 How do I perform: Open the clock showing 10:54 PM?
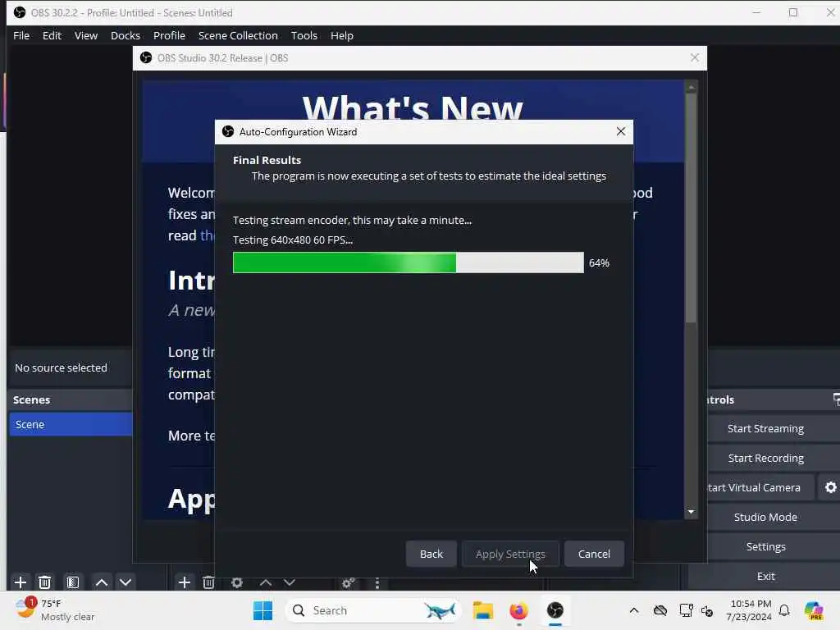(750, 610)
